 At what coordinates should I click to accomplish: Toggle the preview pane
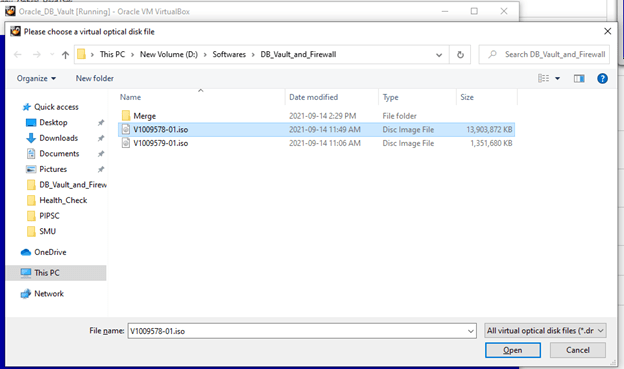coord(579,78)
